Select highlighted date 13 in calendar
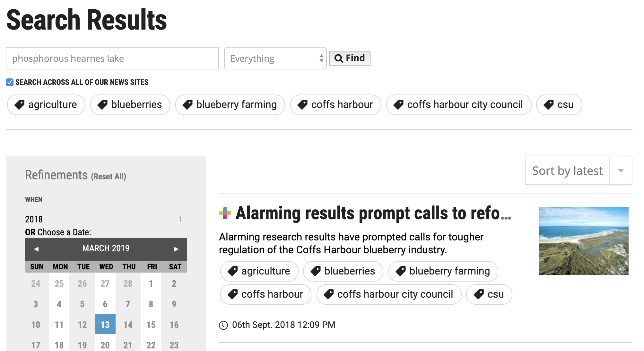The width and height of the screenshot is (644, 351). tap(105, 324)
